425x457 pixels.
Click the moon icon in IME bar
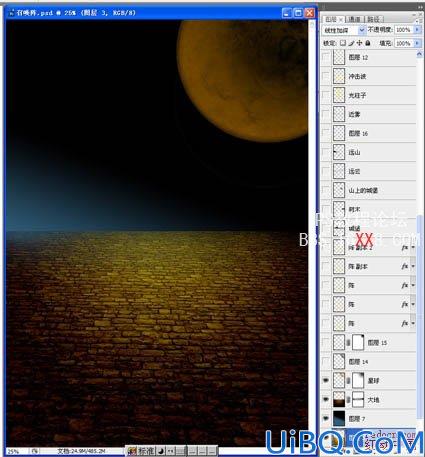point(161,451)
